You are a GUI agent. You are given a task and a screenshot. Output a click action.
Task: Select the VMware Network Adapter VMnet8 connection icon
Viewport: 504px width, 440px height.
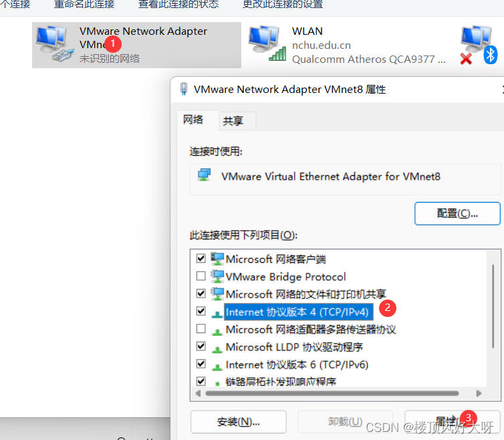(x=55, y=44)
